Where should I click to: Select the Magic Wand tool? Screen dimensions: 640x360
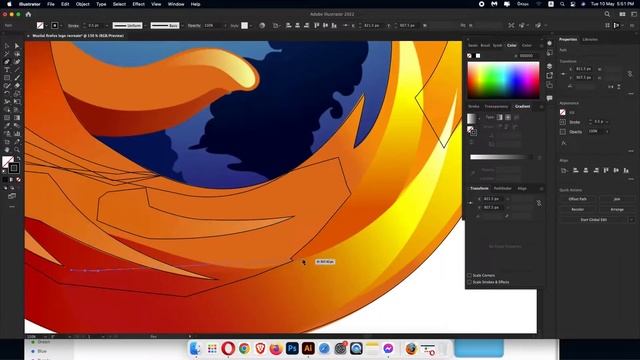[7, 54]
